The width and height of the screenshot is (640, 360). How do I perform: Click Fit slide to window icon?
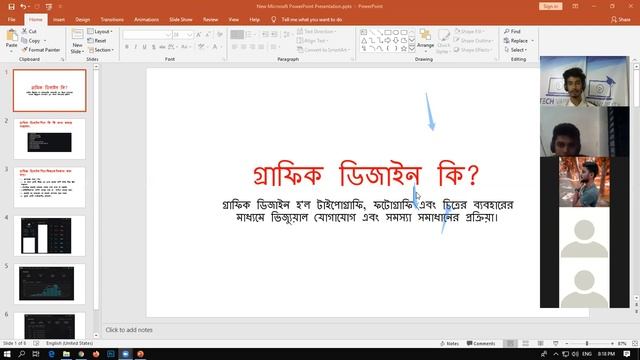click(x=635, y=344)
